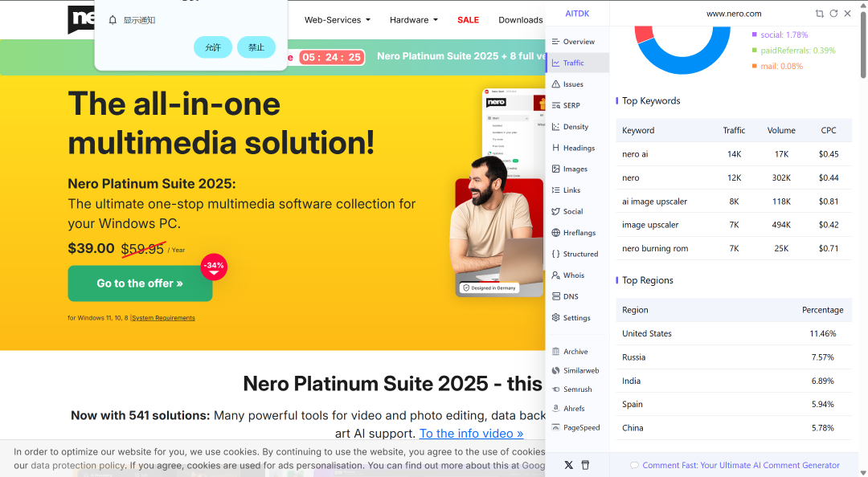Click the Nero product hero image
Viewport: 868px width, 477px height.
point(499,193)
